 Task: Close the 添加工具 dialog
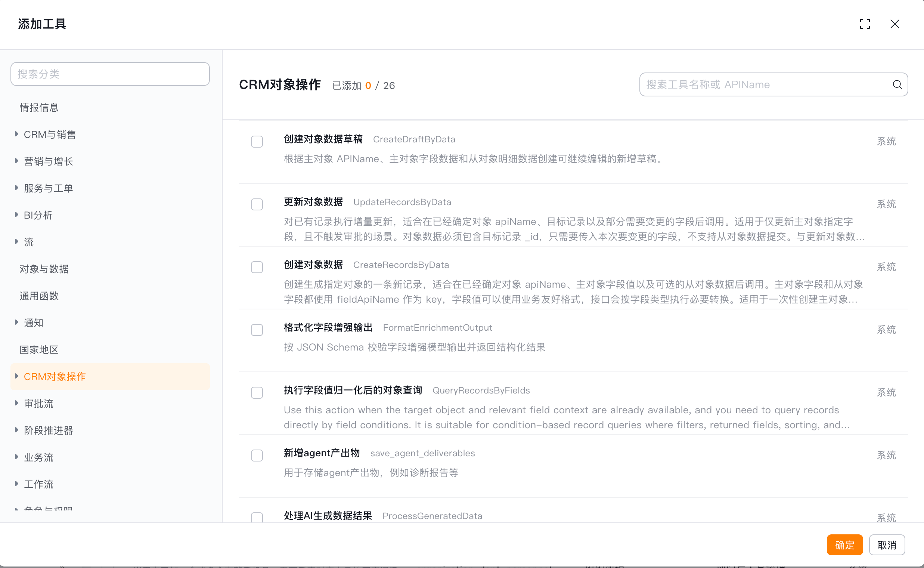(895, 24)
